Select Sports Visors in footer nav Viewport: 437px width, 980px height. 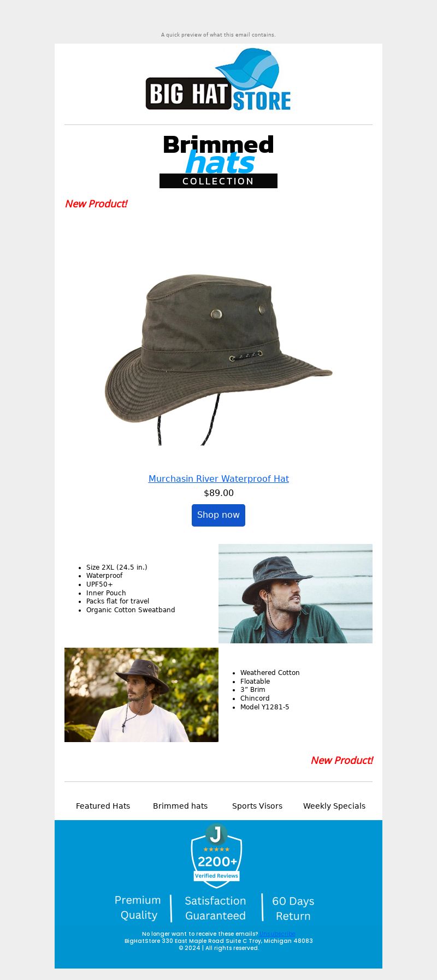pos(257,806)
